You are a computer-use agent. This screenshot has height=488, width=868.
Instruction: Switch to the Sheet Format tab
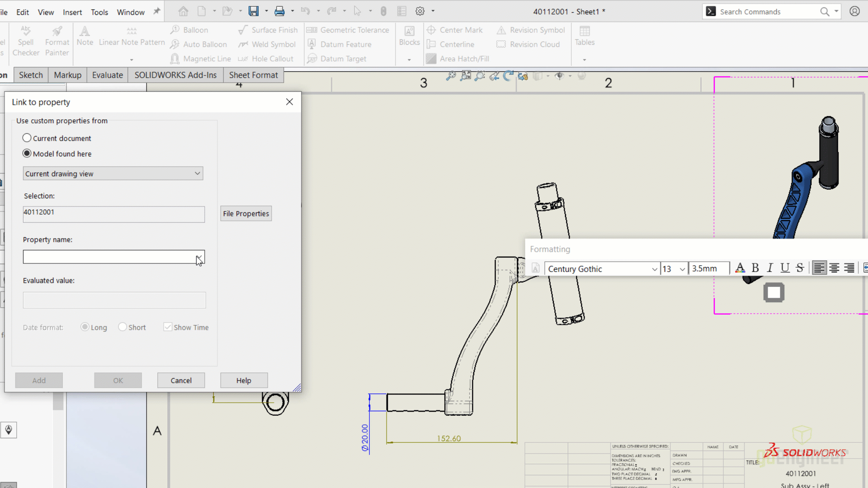click(x=253, y=75)
